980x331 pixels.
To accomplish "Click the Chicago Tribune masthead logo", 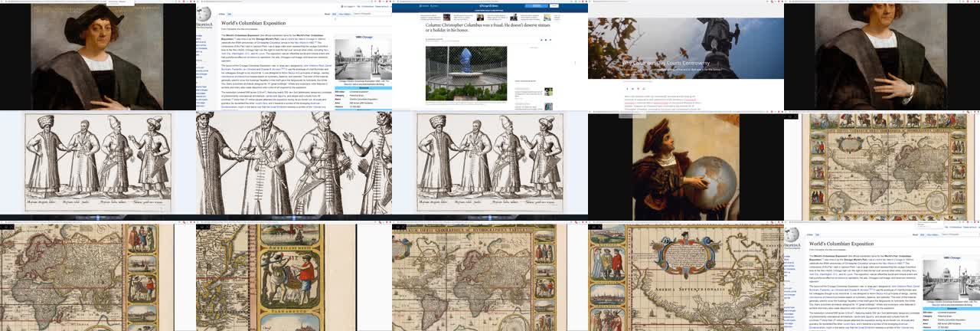I will point(489,6).
